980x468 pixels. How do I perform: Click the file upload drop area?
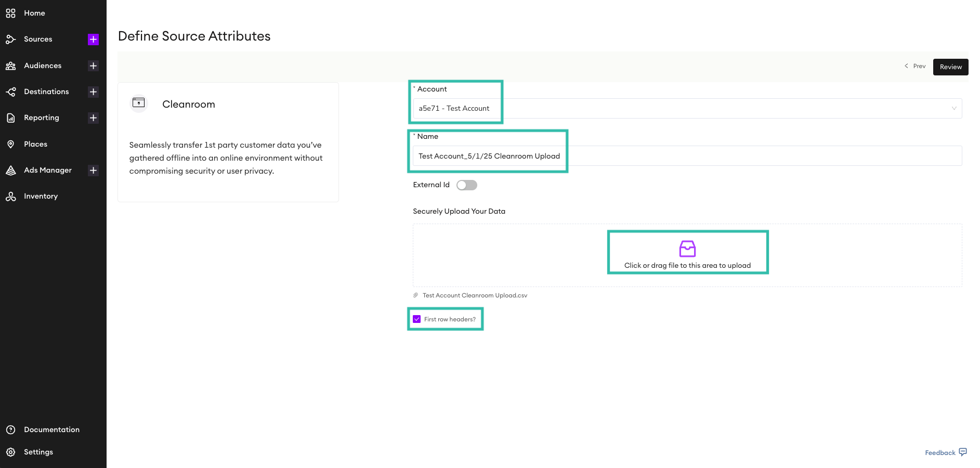(x=687, y=255)
